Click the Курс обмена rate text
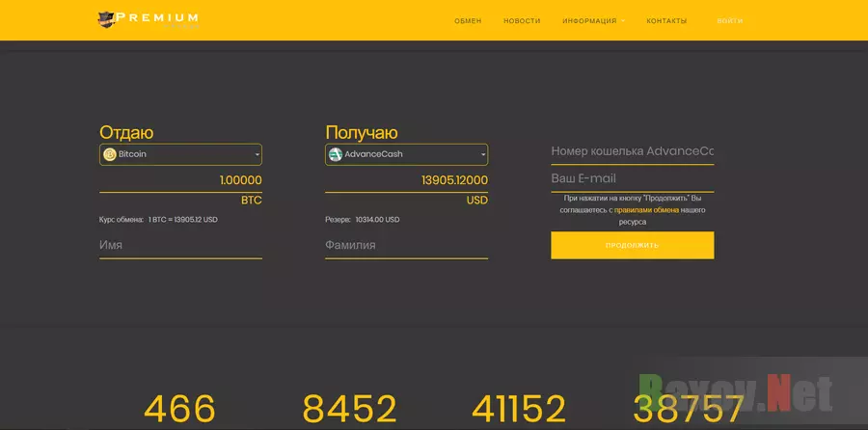 (158, 220)
